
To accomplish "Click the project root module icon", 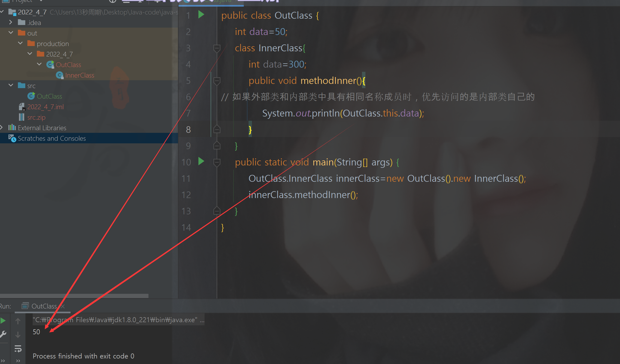I will tap(12, 12).
